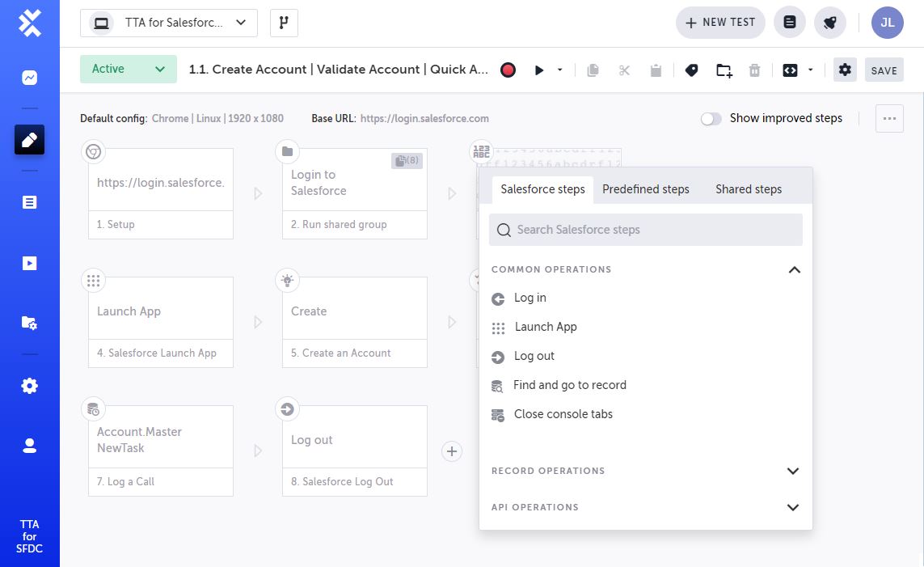Collapse the Common Operations section
Image resolution: width=924 pixels, height=567 pixels.
(x=794, y=269)
